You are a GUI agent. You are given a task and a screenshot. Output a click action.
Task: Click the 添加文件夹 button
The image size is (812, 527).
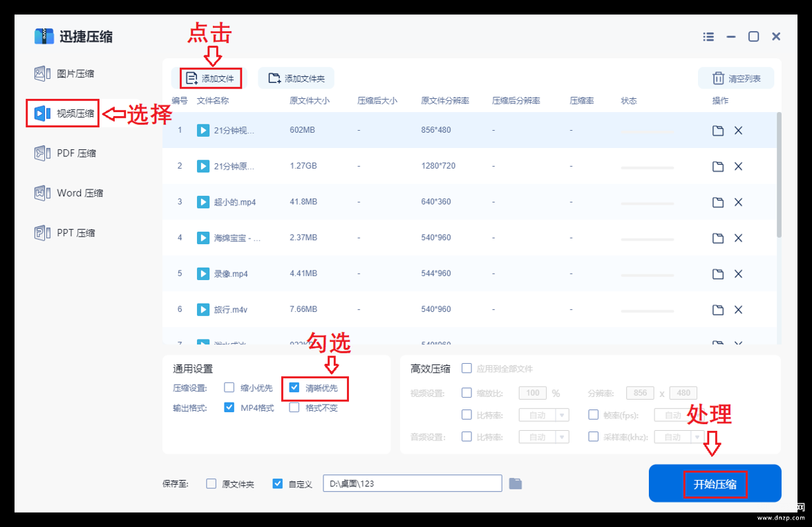pos(296,78)
